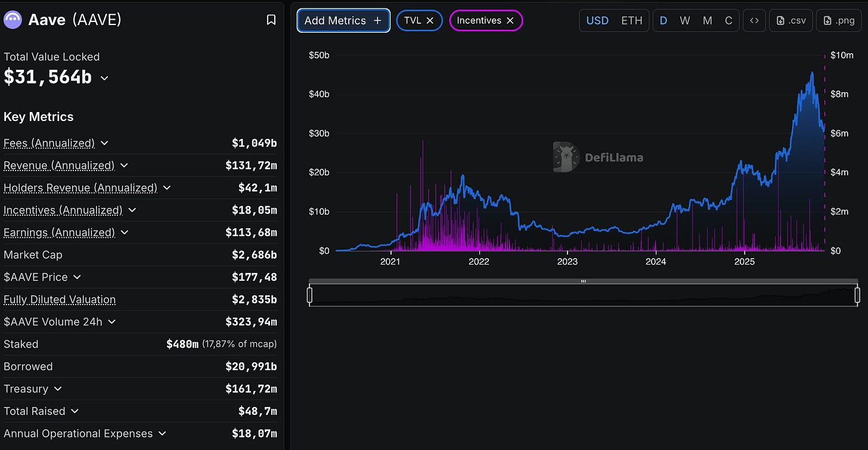
Task: Select cumulative (C) chart mode
Action: pyautogui.click(x=728, y=20)
